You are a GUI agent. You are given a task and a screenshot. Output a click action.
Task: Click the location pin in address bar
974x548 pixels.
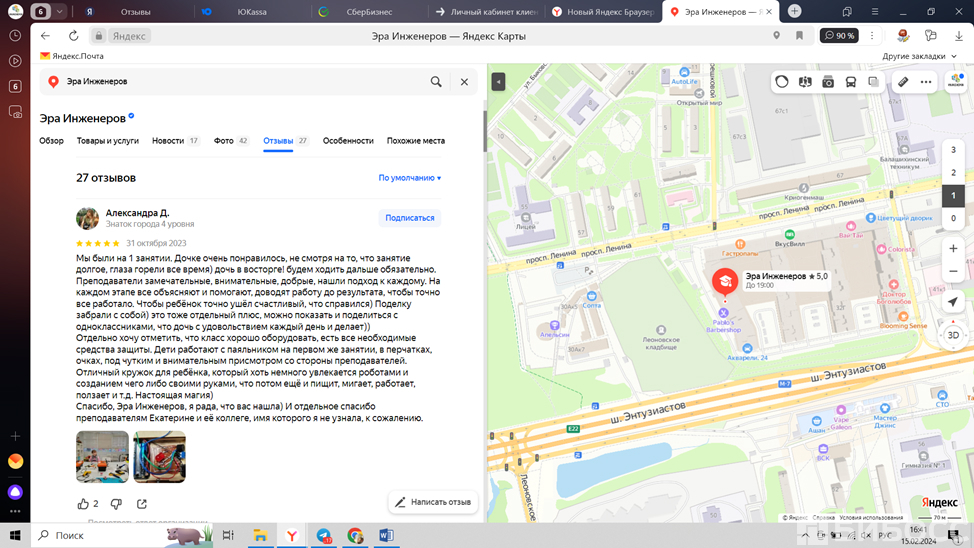[x=776, y=36]
